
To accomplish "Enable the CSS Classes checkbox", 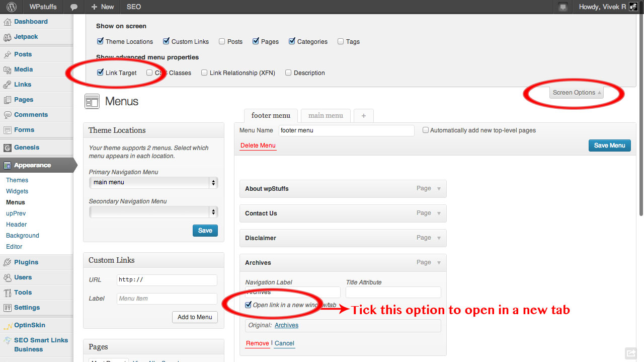I will (149, 73).
